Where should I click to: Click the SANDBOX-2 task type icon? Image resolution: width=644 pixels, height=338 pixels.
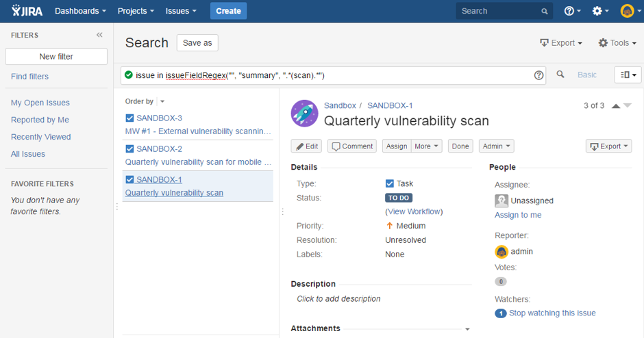coord(129,149)
